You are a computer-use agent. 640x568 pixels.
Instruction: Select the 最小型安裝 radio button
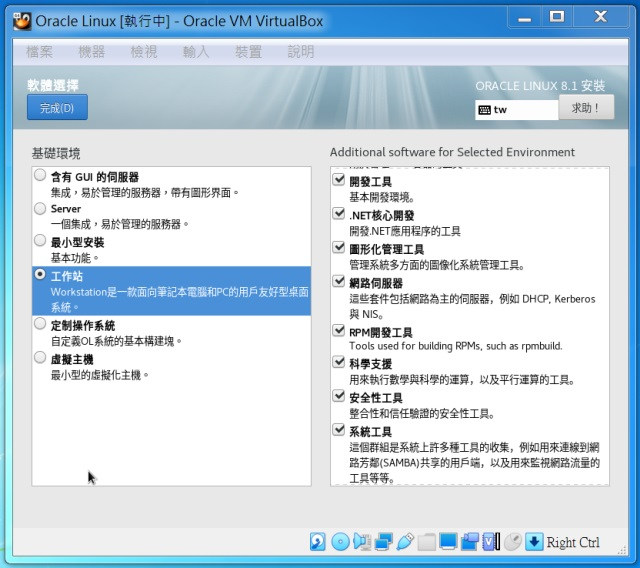tap(40, 240)
